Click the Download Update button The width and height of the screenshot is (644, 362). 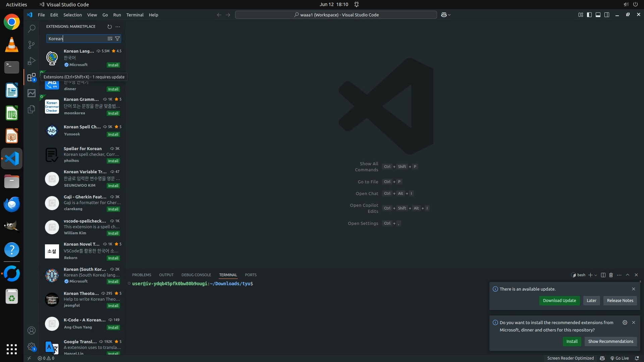pyautogui.click(x=559, y=301)
